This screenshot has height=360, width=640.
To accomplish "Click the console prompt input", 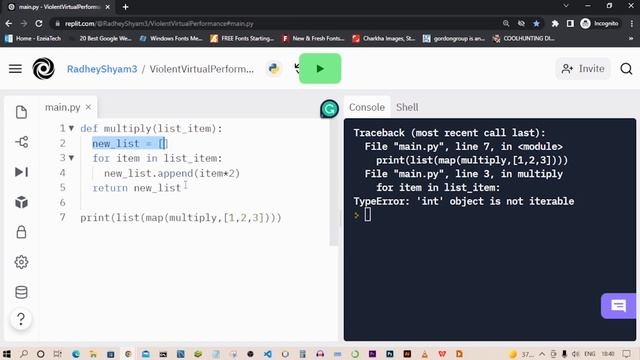I will pos(367,215).
